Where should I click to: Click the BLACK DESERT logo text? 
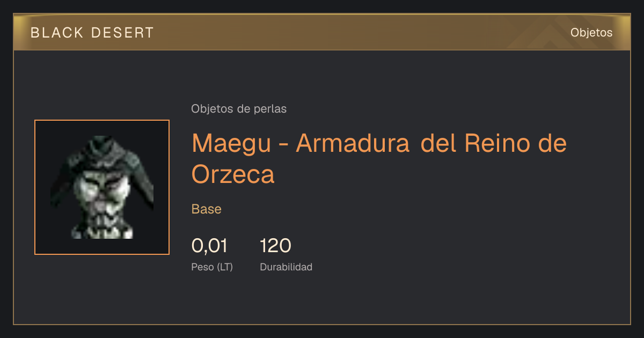92,33
